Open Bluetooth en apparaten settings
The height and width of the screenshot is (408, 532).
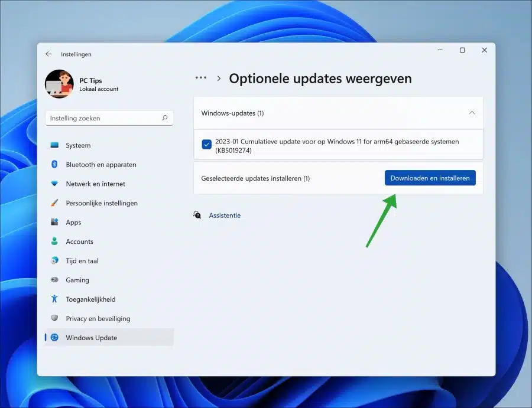point(109,164)
